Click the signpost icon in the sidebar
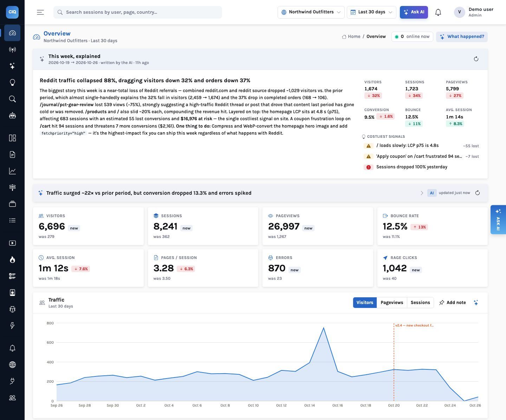 coord(12,187)
